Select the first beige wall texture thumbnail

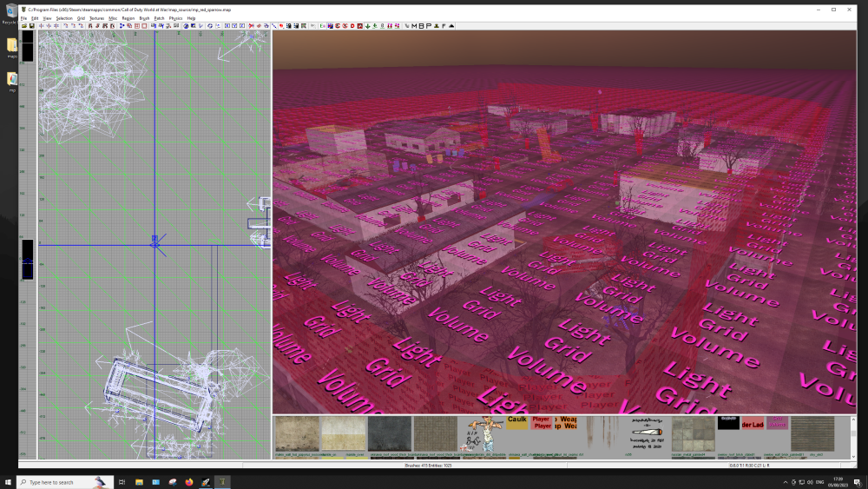297,434
